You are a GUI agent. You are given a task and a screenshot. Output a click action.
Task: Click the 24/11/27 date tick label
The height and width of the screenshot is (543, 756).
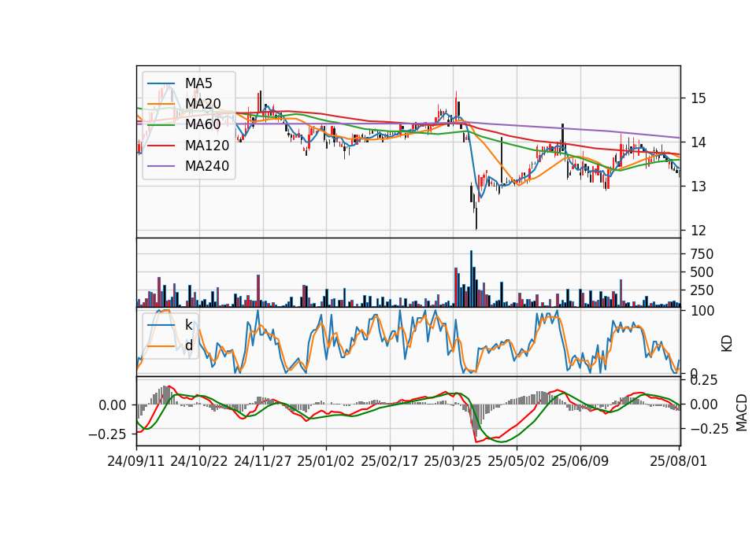(x=263, y=461)
